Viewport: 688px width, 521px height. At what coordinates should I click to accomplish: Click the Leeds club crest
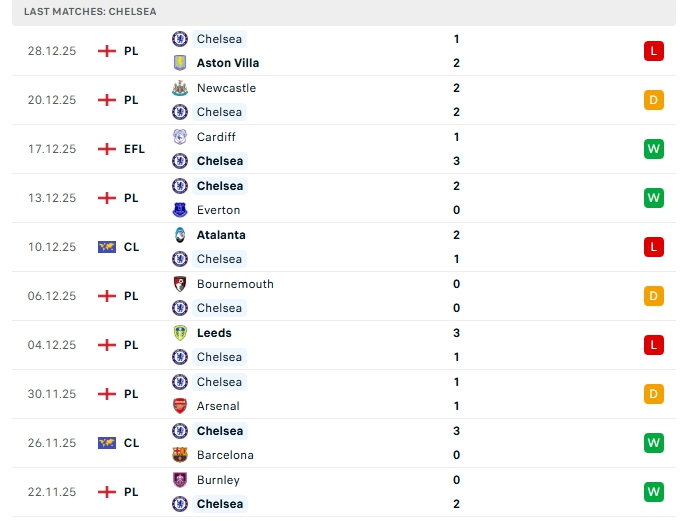[180, 333]
